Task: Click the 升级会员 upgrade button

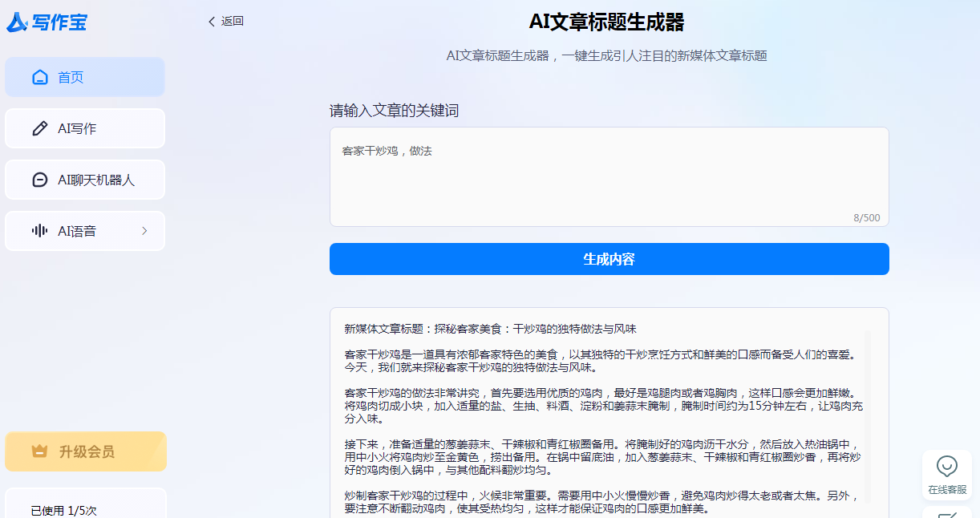Action: pyautogui.click(x=86, y=451)
